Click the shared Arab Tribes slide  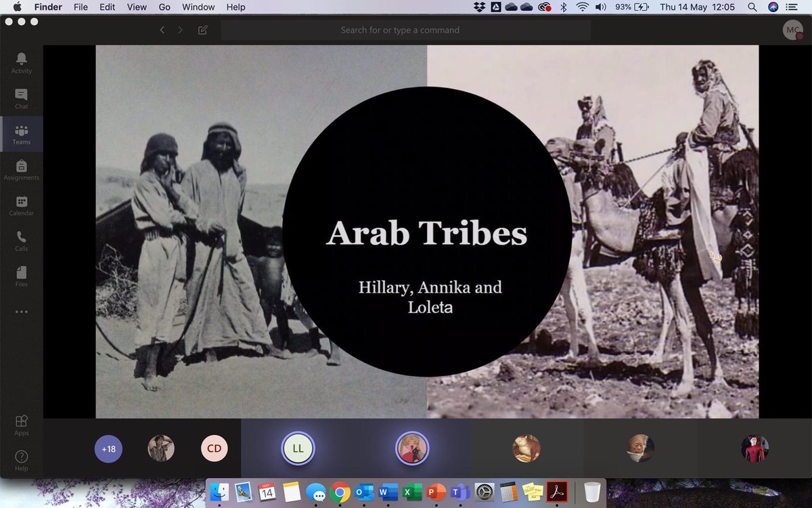click(427, 232)
